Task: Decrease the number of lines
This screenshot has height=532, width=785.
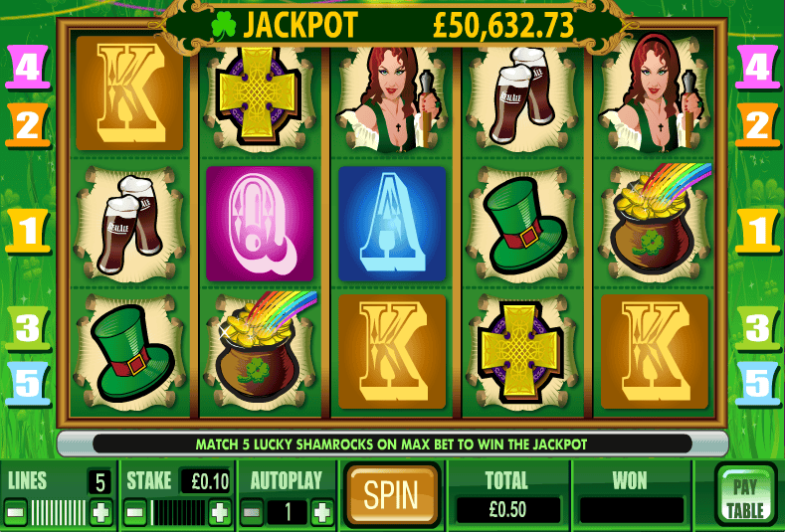Action: pos(16,512)
